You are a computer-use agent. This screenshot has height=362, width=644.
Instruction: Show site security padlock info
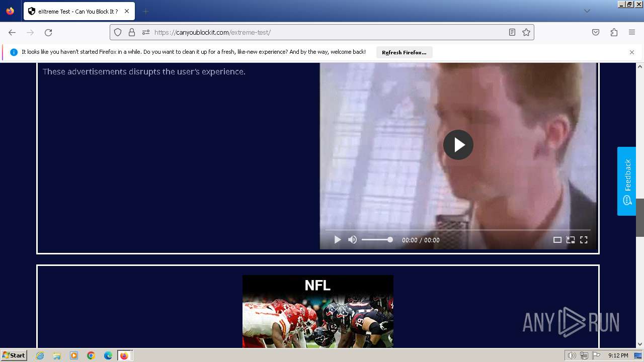coord(132,32)
